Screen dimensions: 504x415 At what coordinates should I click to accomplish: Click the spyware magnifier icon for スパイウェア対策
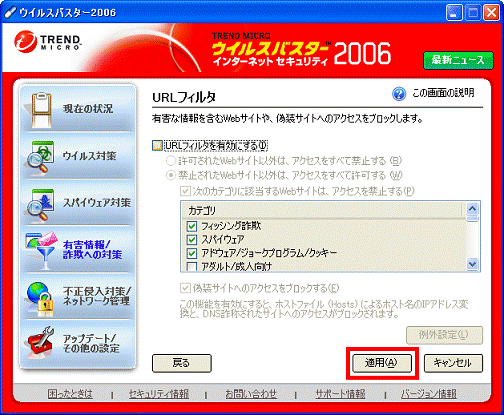pyautogui.click(x=41, y=204)
